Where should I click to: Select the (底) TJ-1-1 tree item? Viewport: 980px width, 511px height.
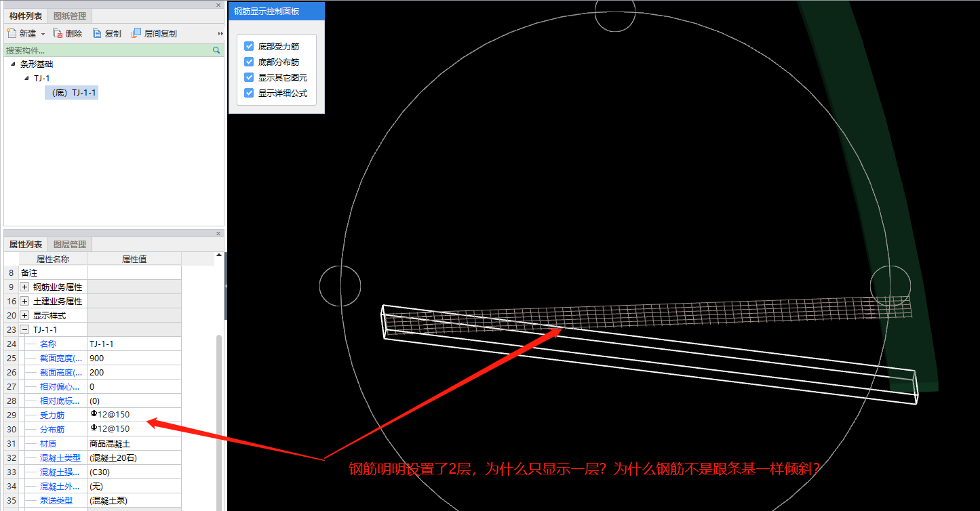tap(72, 92)
